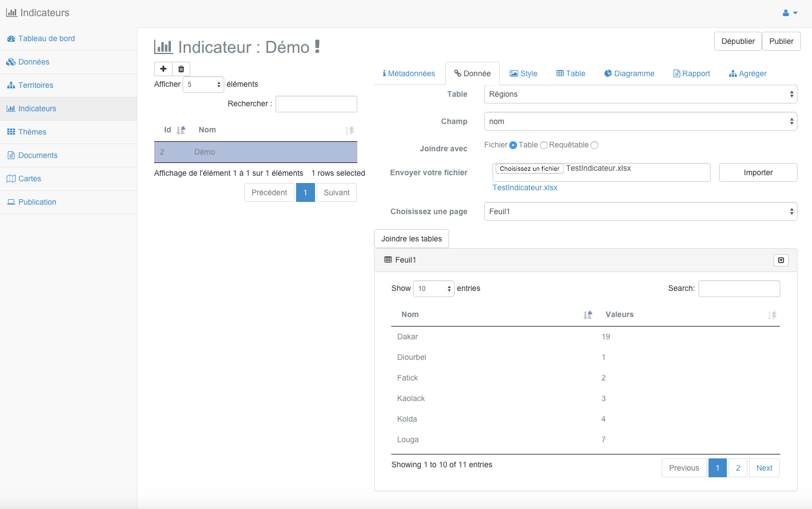
Task: Sort the table by Id column icon
Action: [181, 130]
